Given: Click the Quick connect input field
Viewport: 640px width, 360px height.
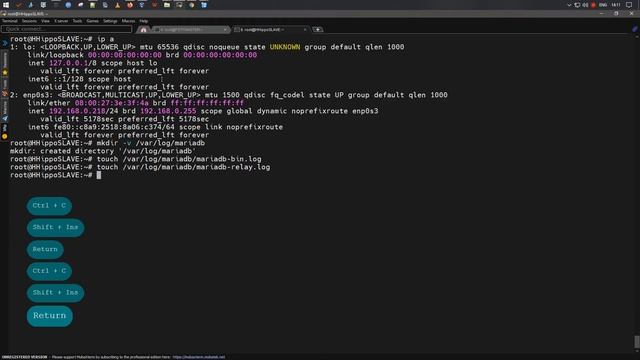Looking at the screenshot, I should click(x=67, y=29).
